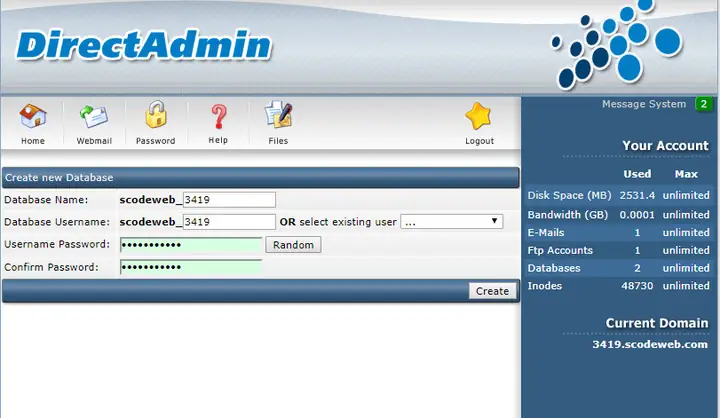
Task: Click the DirectAdmin logo
Action: (144, 45)
